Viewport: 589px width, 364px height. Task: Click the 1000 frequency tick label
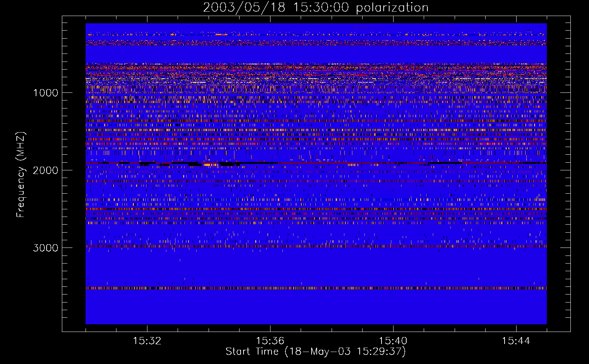pyautogui.click(x=46, y=93)
